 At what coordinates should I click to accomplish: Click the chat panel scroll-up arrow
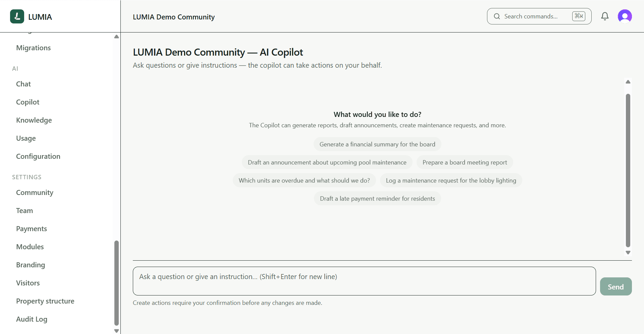tap(628, 82)
